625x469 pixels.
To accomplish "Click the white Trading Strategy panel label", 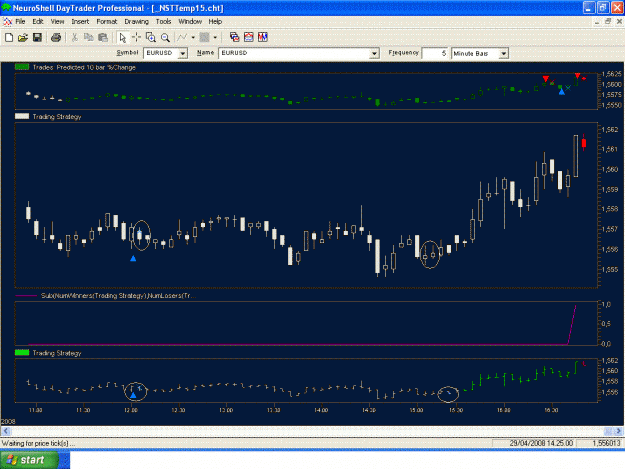I will (57, 117).
